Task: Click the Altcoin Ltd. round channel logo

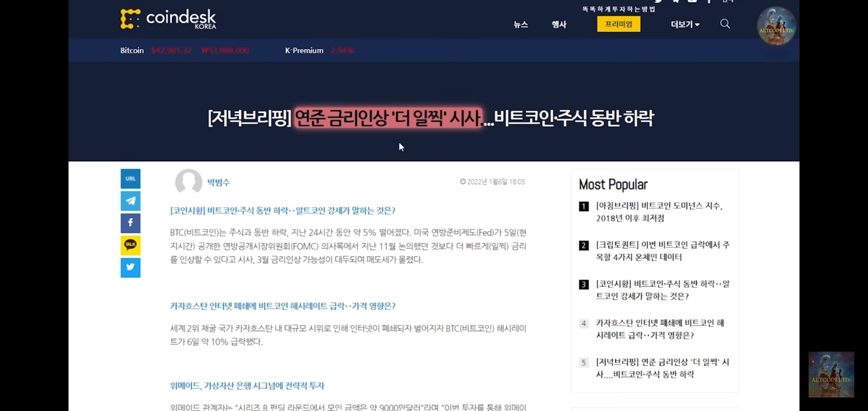Action: click(776, 26)
